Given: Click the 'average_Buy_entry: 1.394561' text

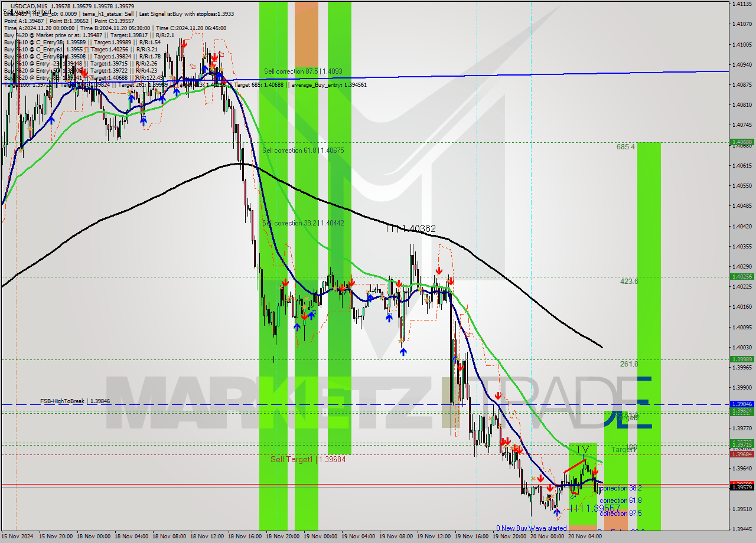Looking at the screenshot, I should [x=329, y=85].
